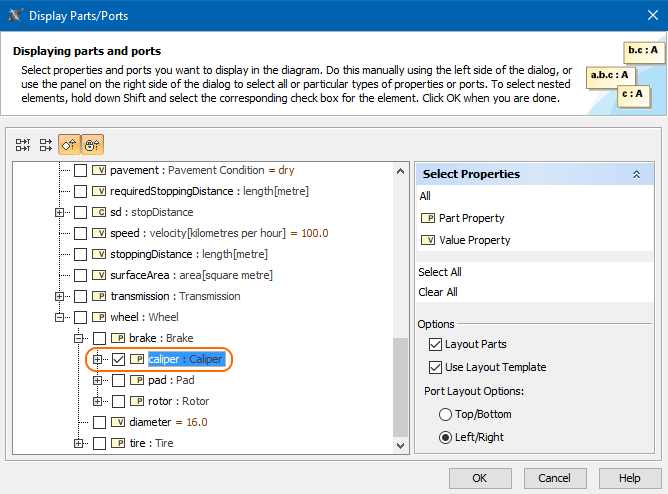Click the Clear All link
This screenshot has width=668, height=494.
(x=438, y=292)
